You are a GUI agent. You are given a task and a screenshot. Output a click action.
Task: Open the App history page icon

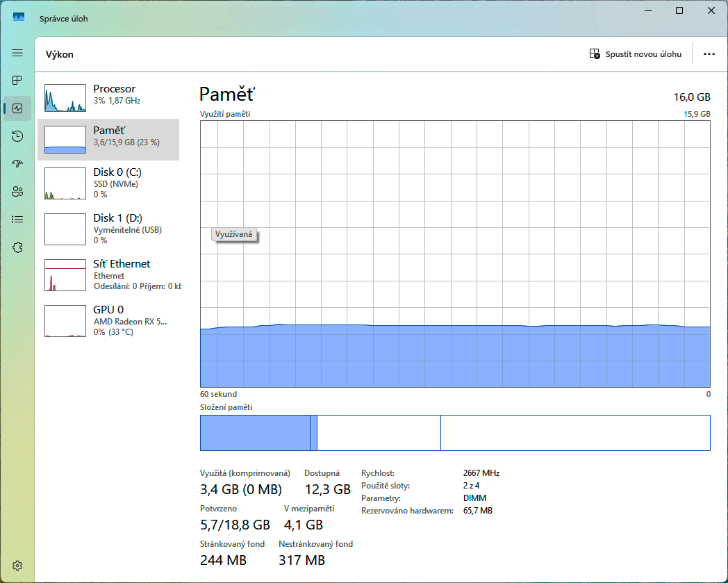17,136
